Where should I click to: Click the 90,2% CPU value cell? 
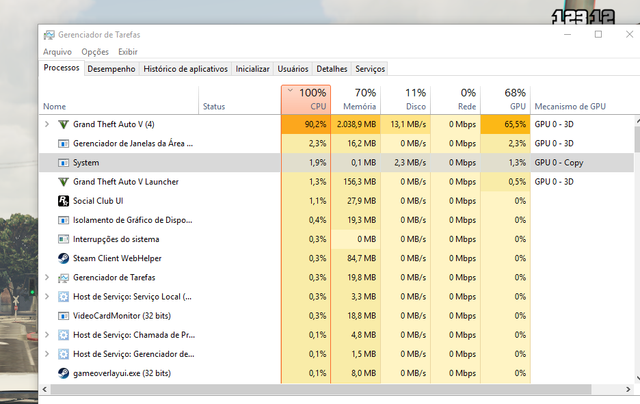coord(306,124)
